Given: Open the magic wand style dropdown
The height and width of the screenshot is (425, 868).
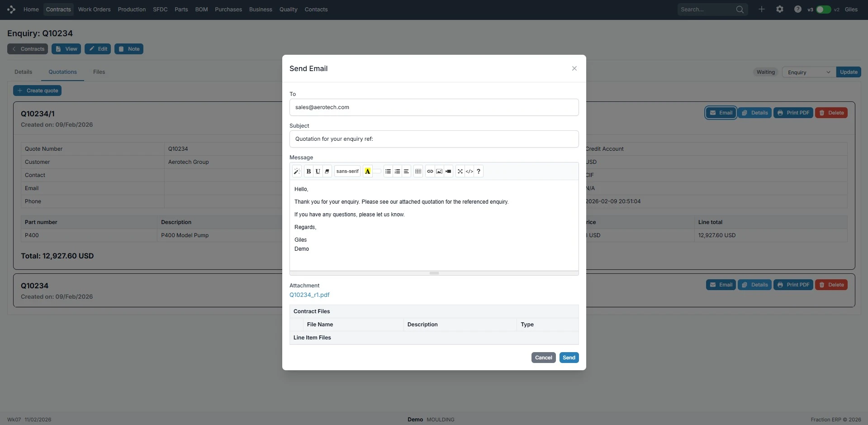Looking at the screenshot, I should (297, 172).
